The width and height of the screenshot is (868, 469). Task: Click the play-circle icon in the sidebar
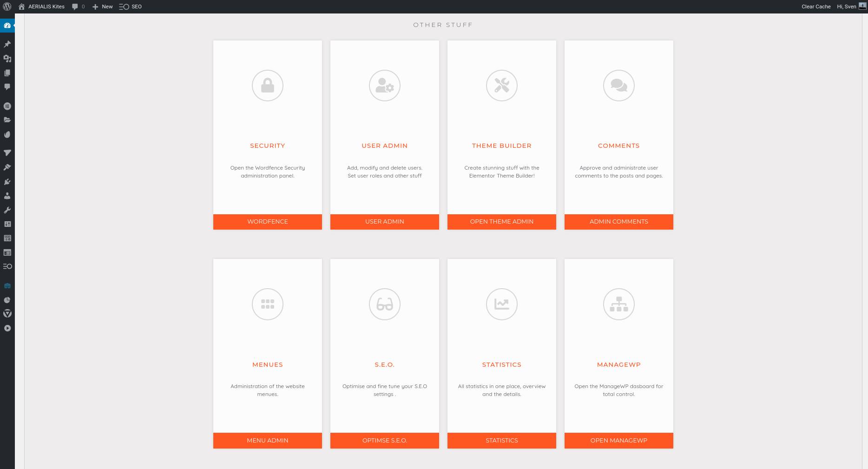[7, 328]
